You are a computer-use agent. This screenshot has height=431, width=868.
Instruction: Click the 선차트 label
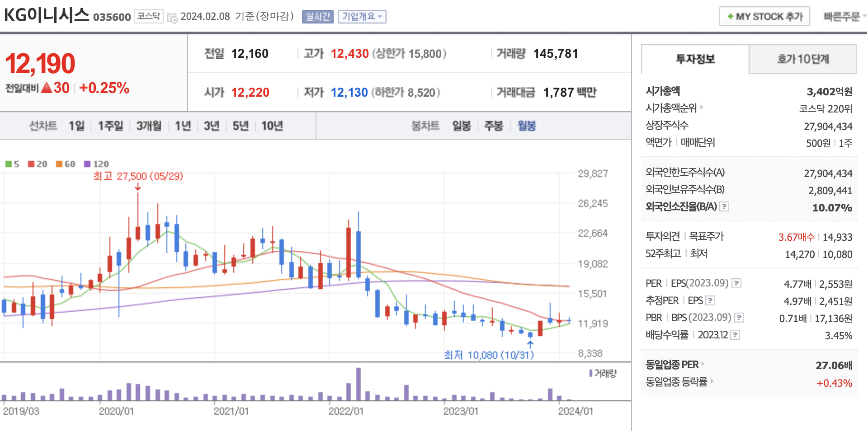43,126
